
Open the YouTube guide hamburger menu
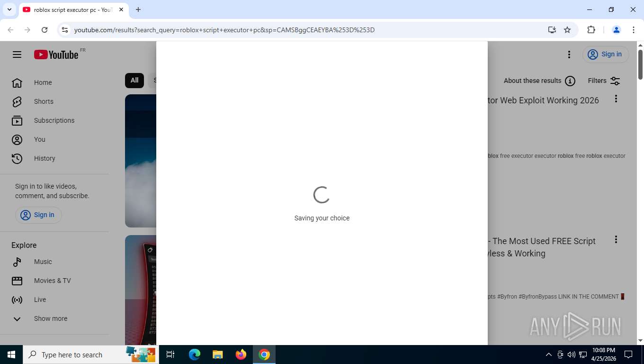(17, 55)
